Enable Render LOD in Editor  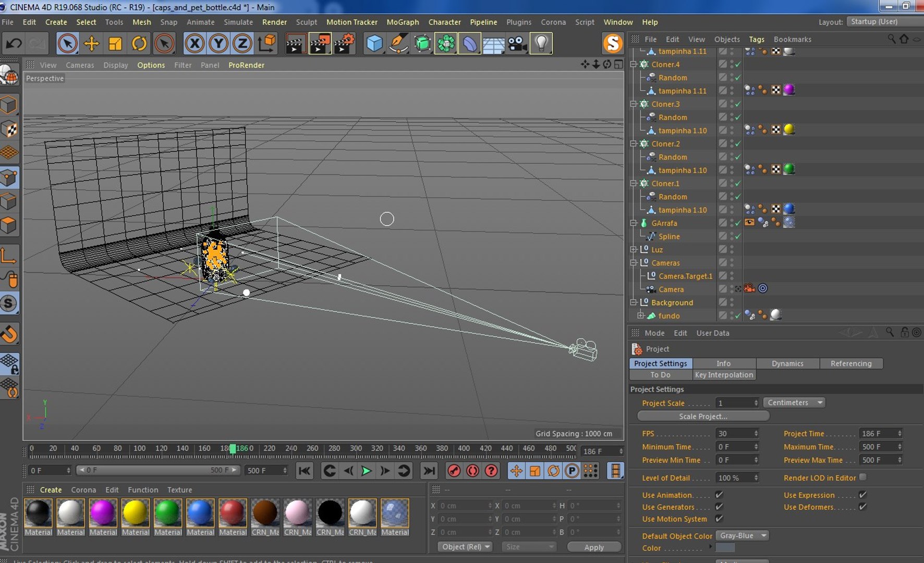(862, 478)
